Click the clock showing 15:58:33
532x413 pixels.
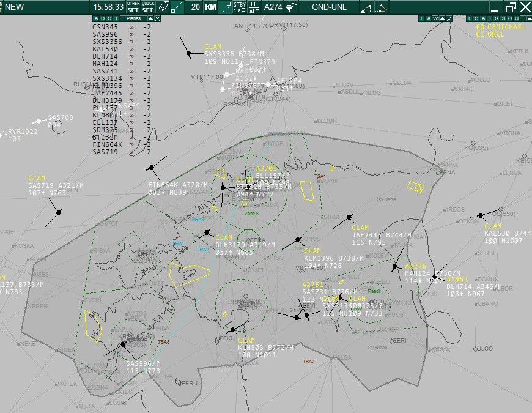[108, 7]
